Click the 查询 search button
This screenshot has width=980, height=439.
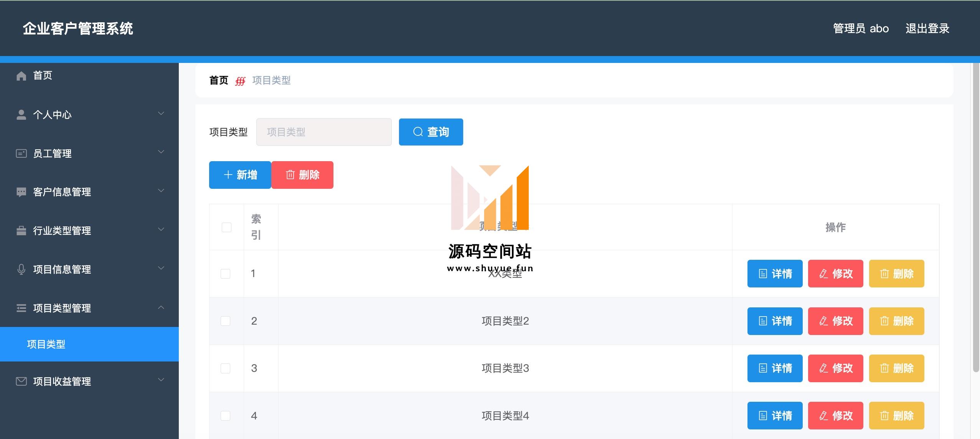coord(431,132)
